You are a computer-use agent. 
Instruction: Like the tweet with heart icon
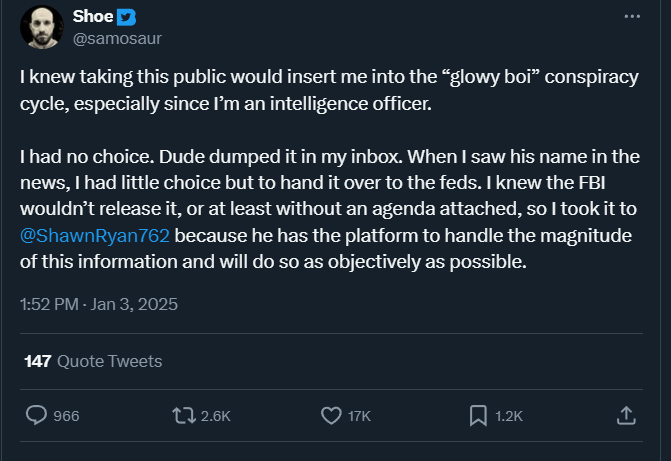(331, 416)
